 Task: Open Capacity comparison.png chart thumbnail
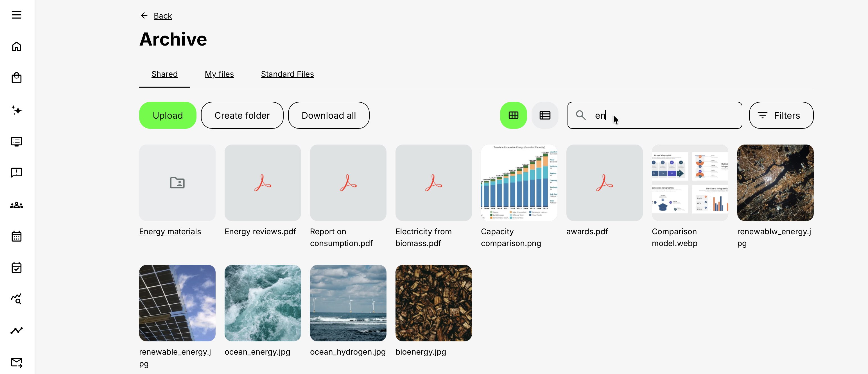519,183
